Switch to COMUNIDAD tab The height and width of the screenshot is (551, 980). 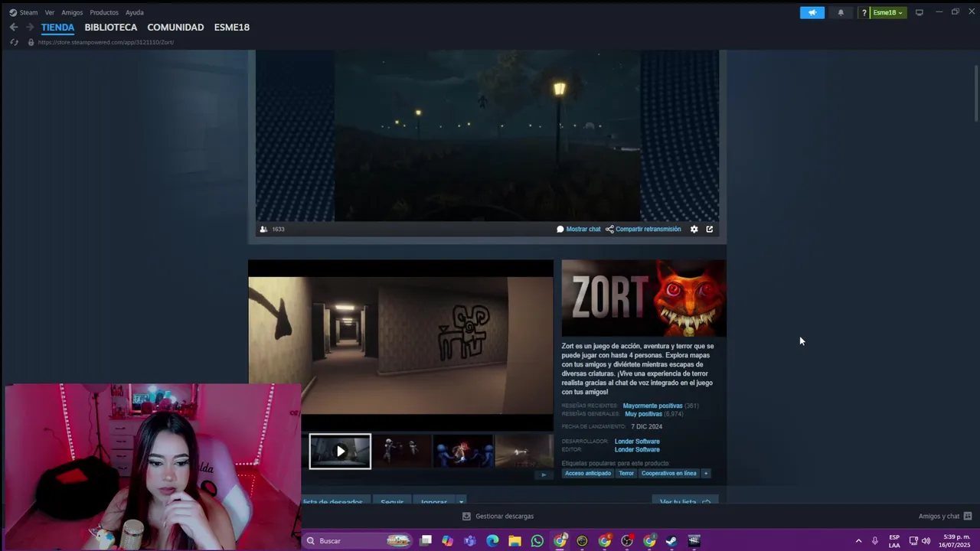coord(175,27)
